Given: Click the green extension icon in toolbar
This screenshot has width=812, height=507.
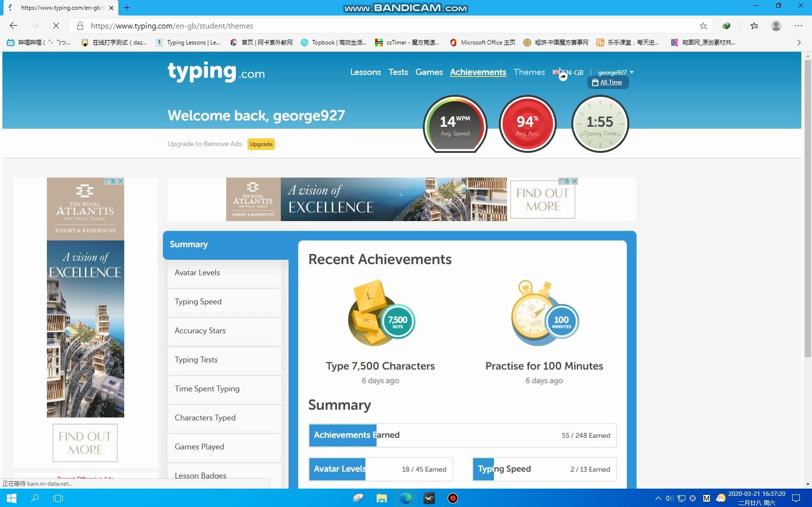Looking at the screenshot, I should [x=726, y=26].
